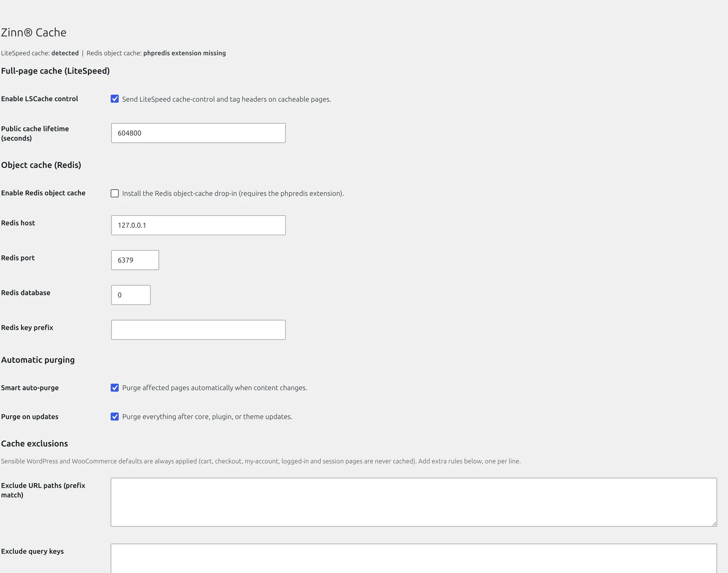Click the LiteSpeed cache 'detected' status
Screen dimensions: 728x573
65,53
